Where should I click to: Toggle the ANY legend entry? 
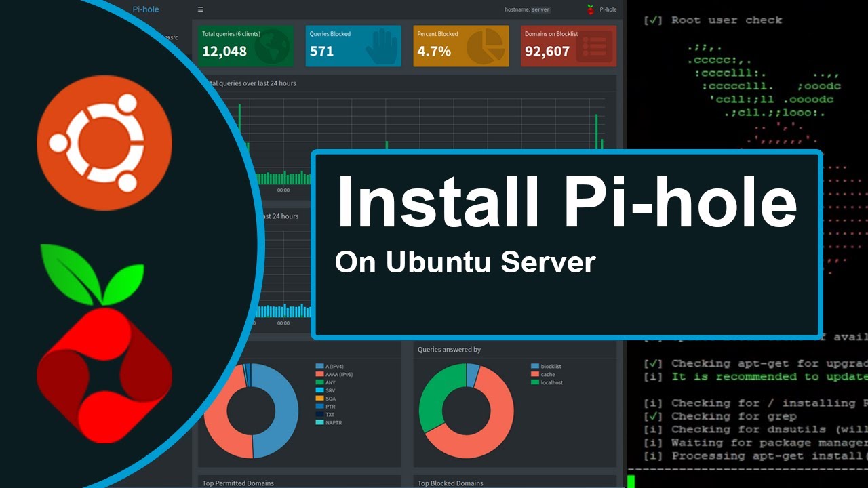tap(326, 382)
